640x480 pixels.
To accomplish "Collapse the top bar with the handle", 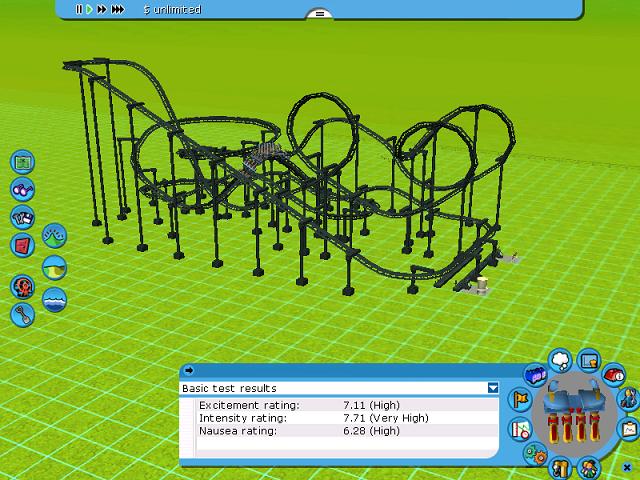I will coord(320,14).
